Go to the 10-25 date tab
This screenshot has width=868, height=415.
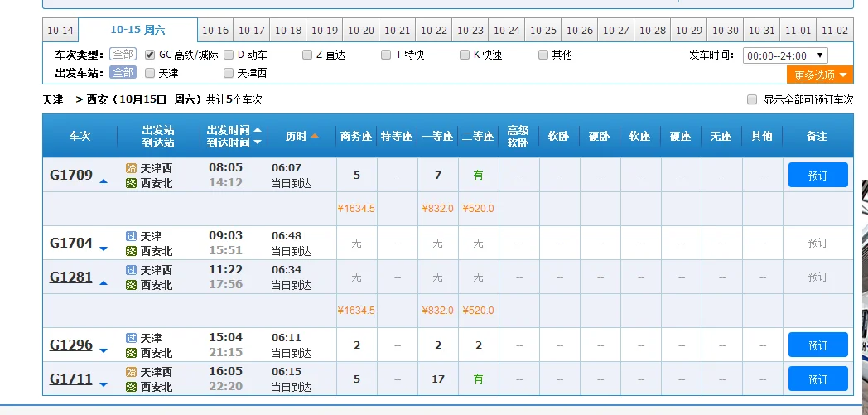543,31
